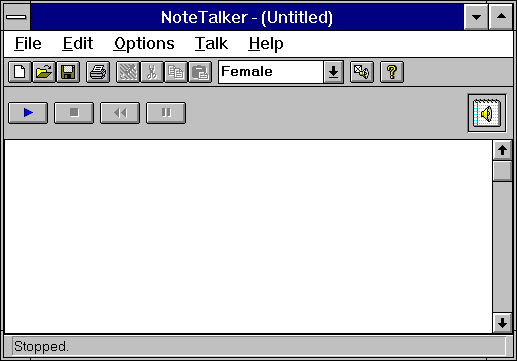
Task: Open voice settings via the speaker toolbar icon
Action: (362, 72)
